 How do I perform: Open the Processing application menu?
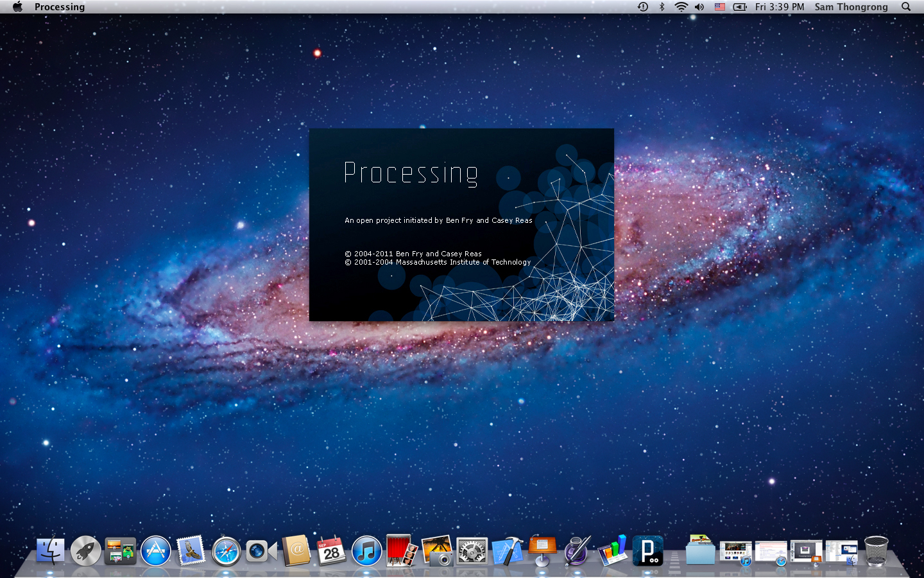(60, 6)
